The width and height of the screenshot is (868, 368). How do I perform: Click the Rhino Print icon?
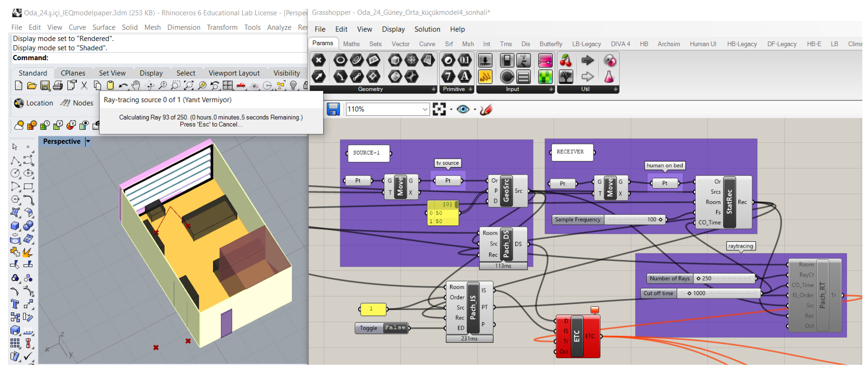click(x=58, y=86)
